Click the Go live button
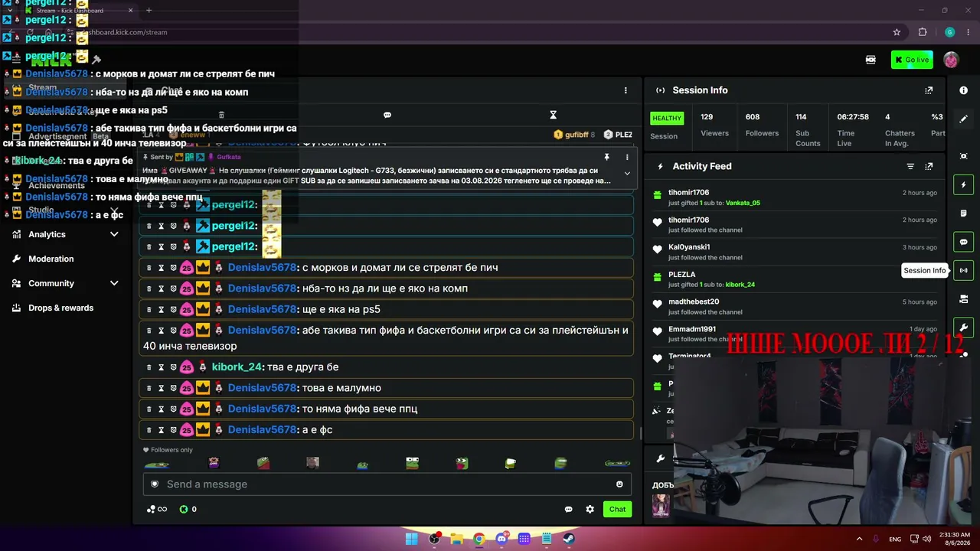The image size is (980, 551). [912, 60]
